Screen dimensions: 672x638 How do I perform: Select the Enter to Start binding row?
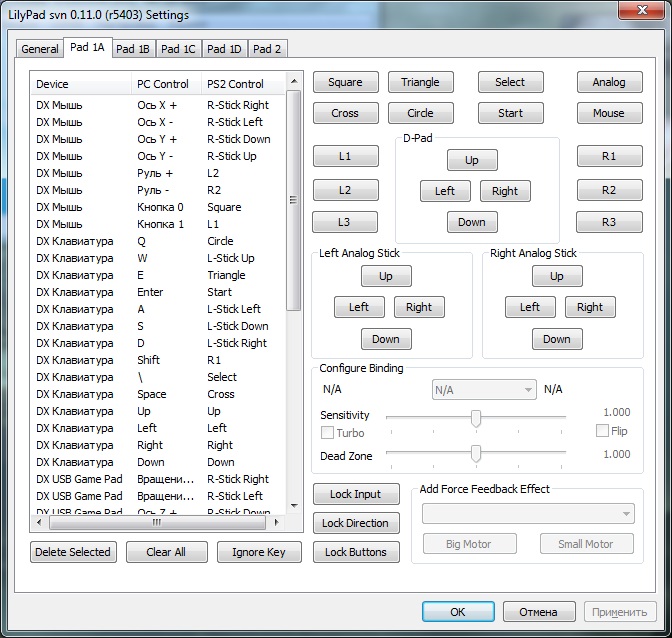(160, 292)
